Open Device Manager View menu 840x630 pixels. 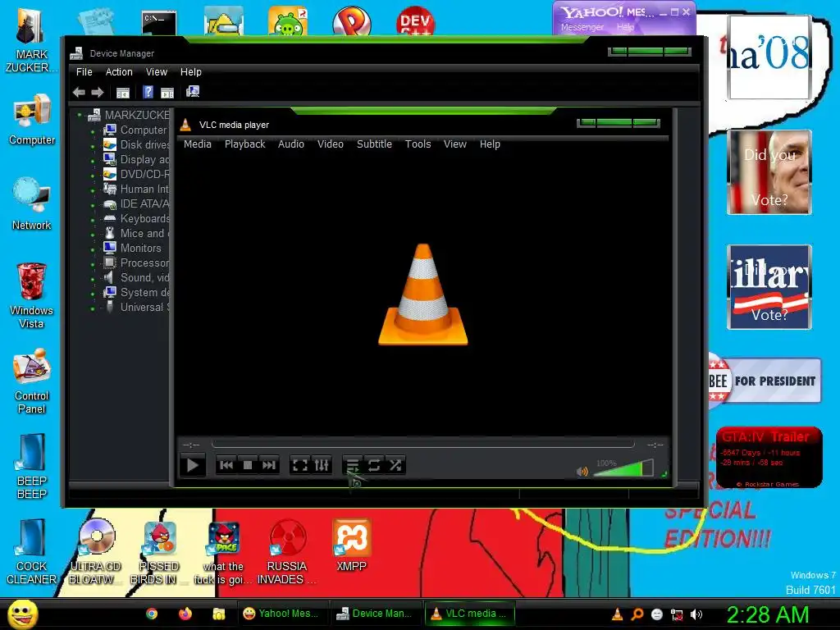click(x=157, y=72)
